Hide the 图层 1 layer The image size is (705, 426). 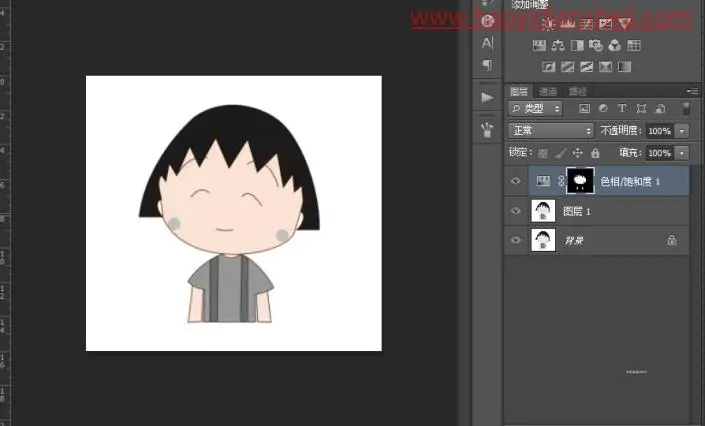tap(516, 211)
